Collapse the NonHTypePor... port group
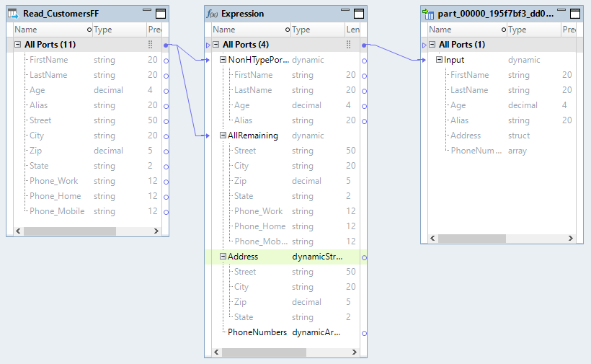The height and width of the screenshot is (364, 591). tap(223, 60)
